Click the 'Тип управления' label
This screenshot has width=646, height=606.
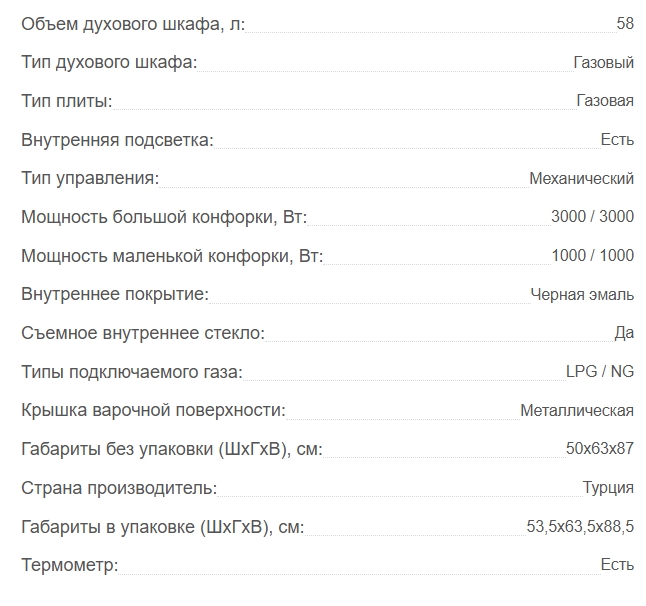click(x=90, y=178)
